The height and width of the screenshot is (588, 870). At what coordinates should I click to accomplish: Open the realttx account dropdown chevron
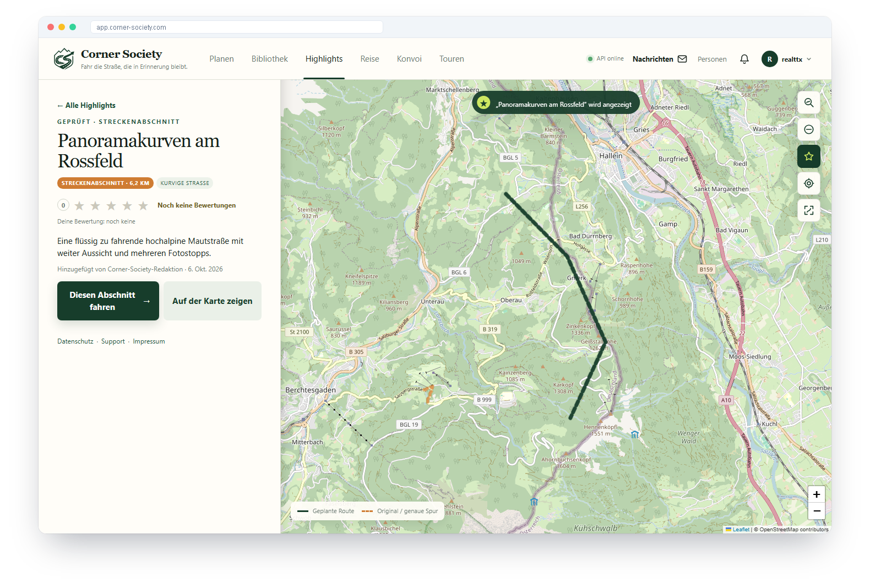point(809,59)
